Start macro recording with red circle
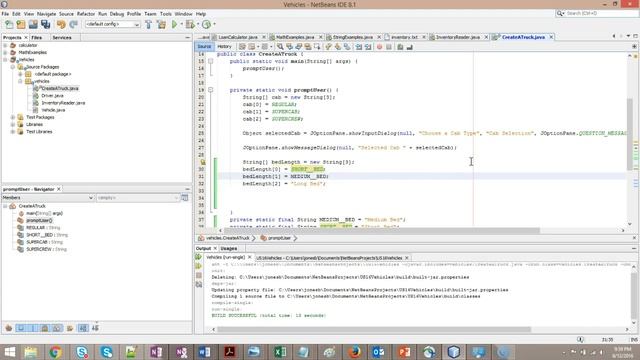The height and width of the screenshot is (360, 640). point(379,47)
